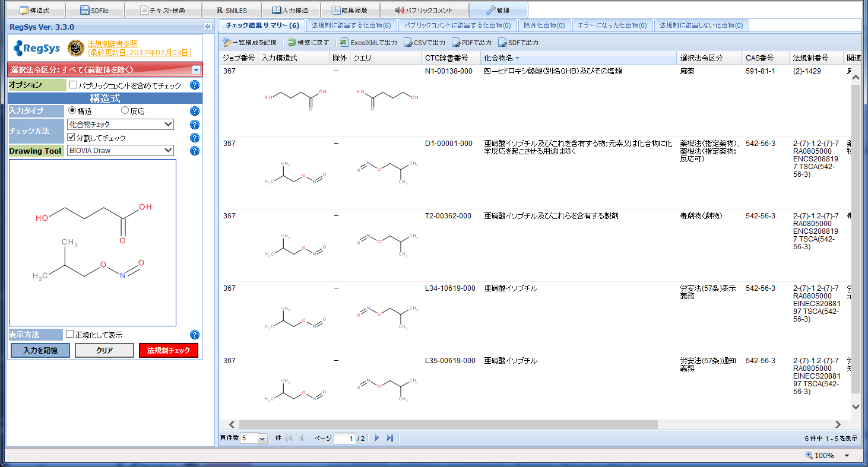
Task: Click the 100% zoom control in status bar
Action: point(825,455)
